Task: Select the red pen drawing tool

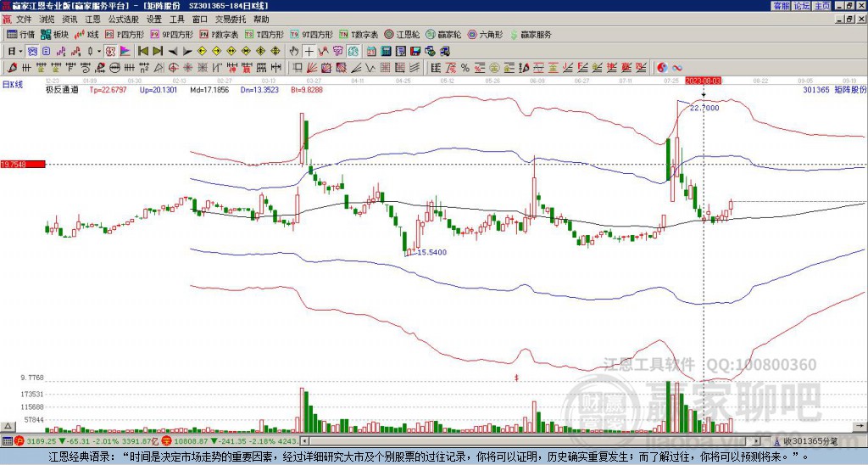Action: 12,68
